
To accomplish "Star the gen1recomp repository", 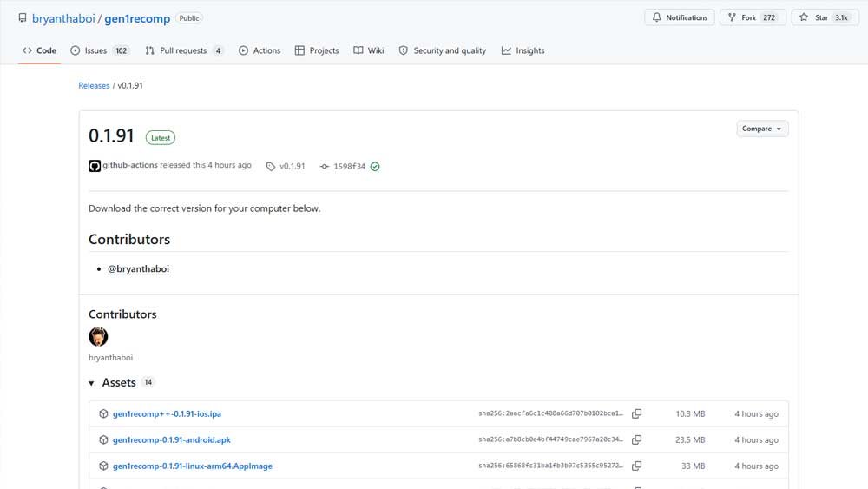I will coord(825,17).
